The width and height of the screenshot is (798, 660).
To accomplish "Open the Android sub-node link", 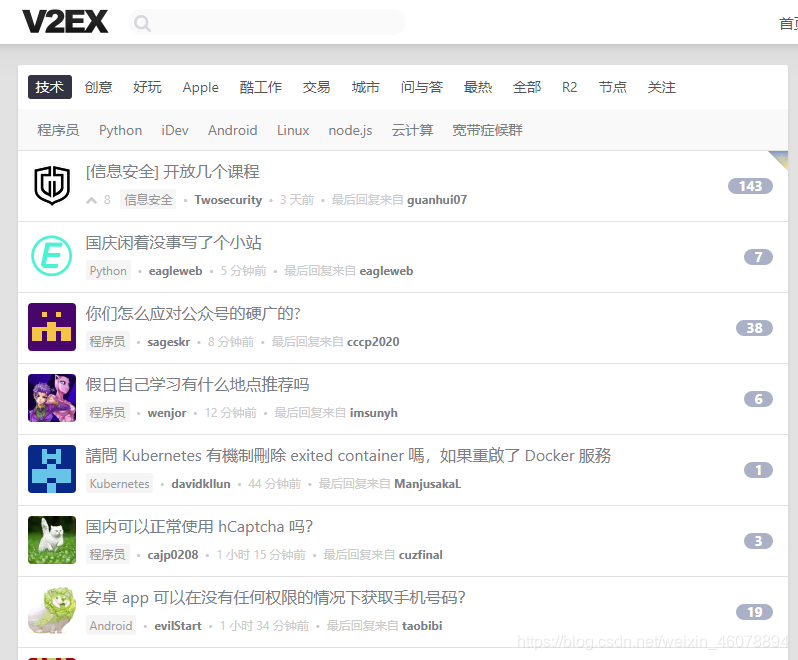I will click(x=232, y=130).
